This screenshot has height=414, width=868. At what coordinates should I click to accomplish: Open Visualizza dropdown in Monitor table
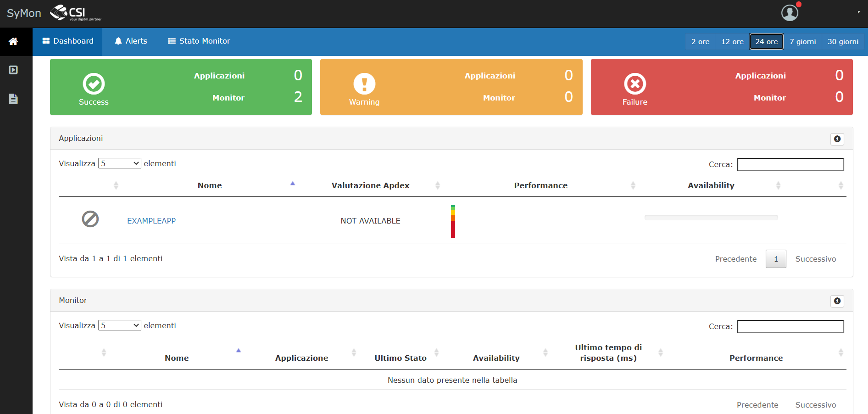(120, 325)
